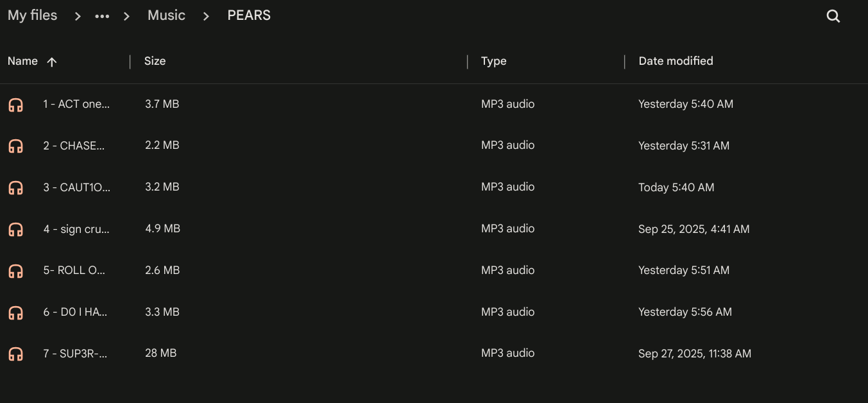Sort by the Size column header
Viewport: 868px width, 403px height.
[x=155, y=61]
